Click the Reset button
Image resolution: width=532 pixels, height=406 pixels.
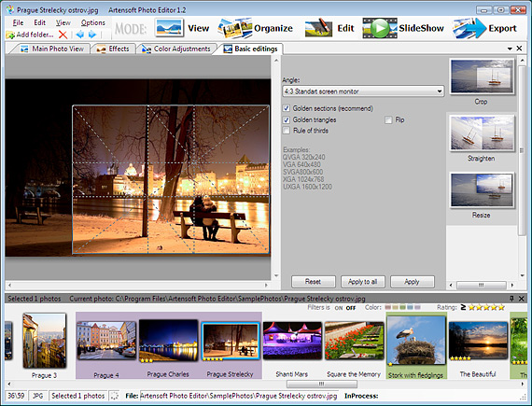point(314,282)
